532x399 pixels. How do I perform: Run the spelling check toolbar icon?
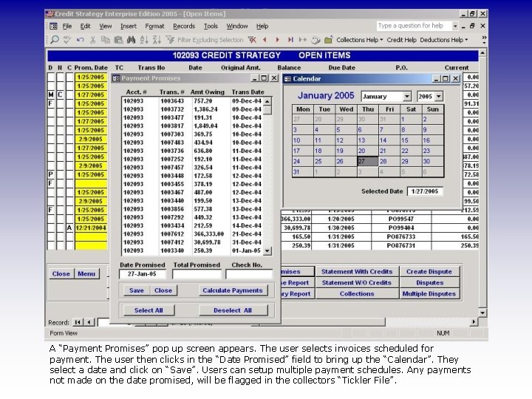pyautogui.click(x=67, y=40)
